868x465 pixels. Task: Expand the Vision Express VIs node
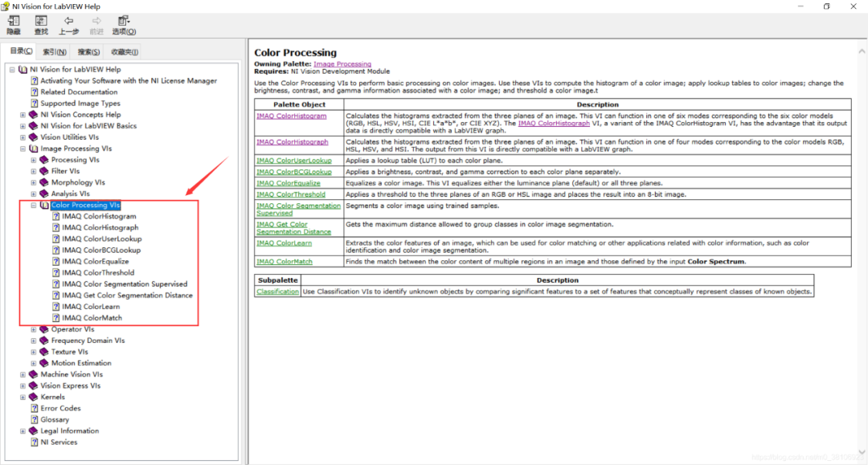click(x=23, y=386)
